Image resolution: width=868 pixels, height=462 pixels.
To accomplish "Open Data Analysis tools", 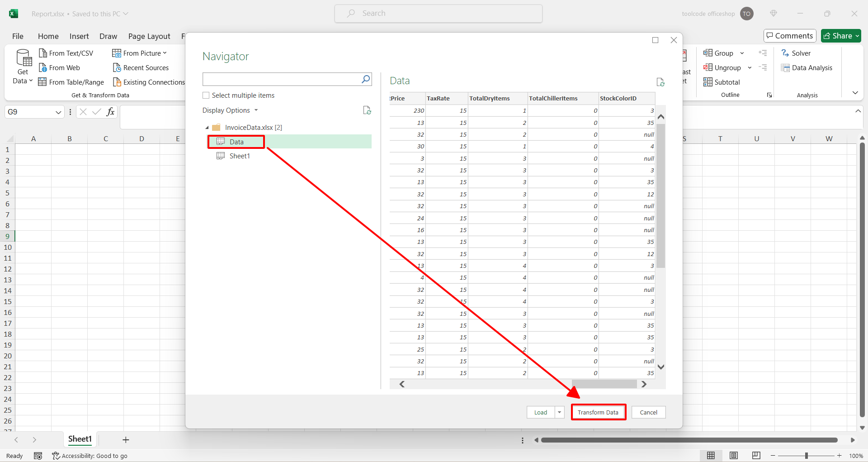I will click(807, 68).
